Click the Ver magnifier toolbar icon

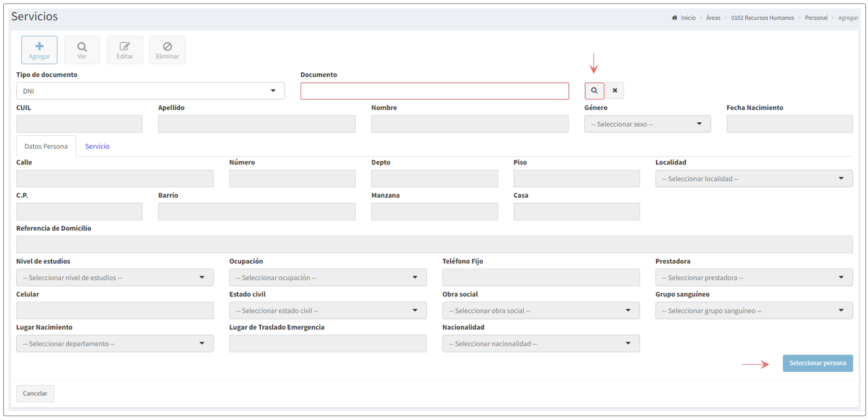(x=82, y=50)
